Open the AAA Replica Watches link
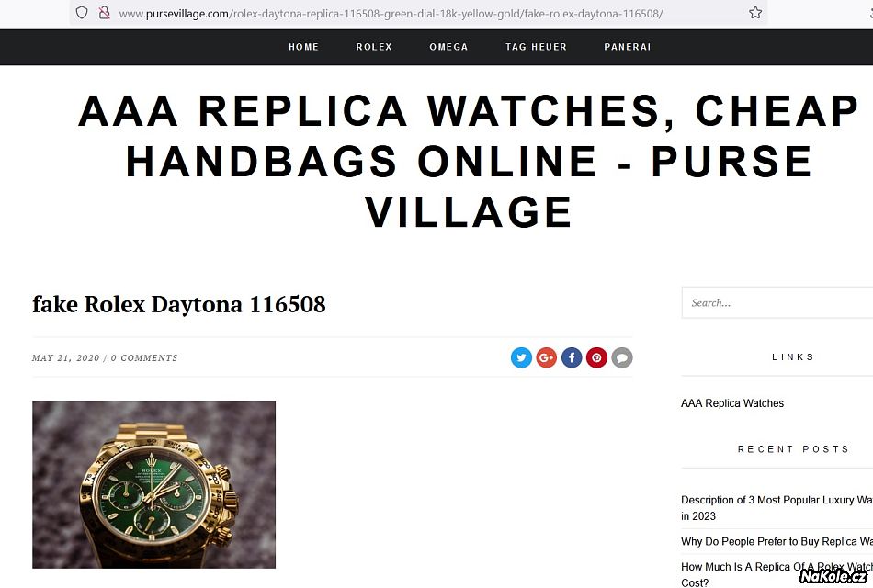 click(x=732, y=403)
